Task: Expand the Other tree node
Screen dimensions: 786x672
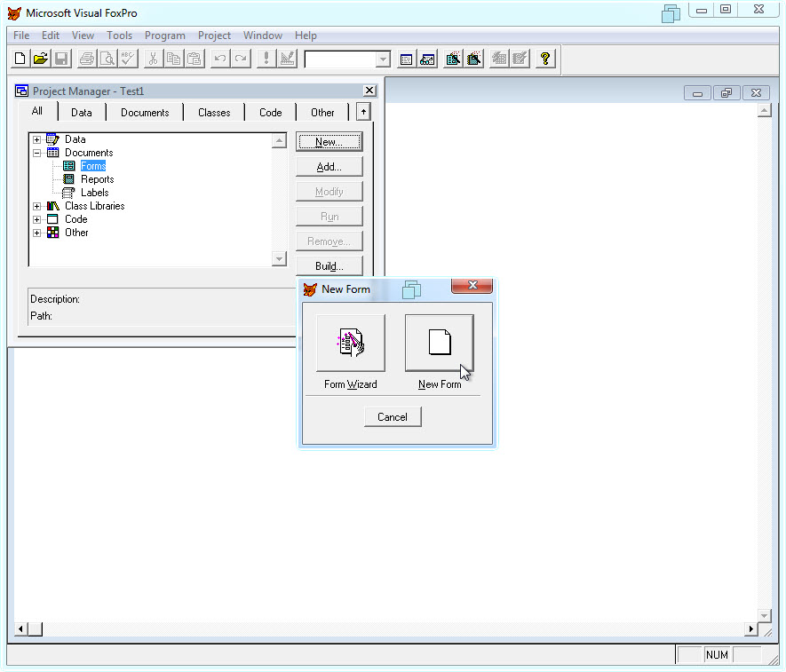Action: [36, 233]
